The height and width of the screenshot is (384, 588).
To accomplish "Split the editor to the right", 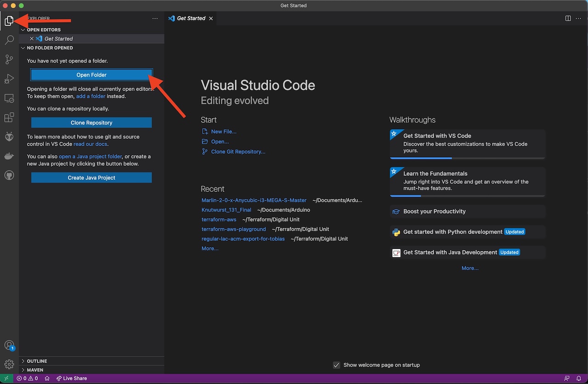I will pos(568,18).
